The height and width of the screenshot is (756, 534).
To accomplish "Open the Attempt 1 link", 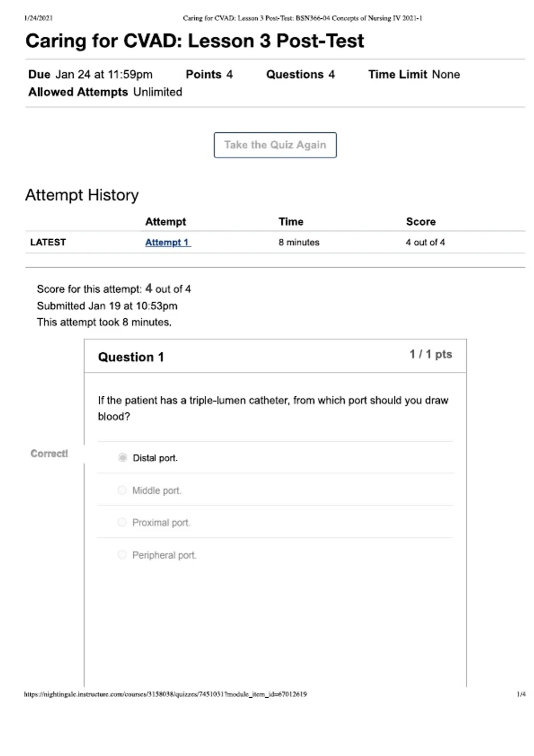I will (168, 242).
